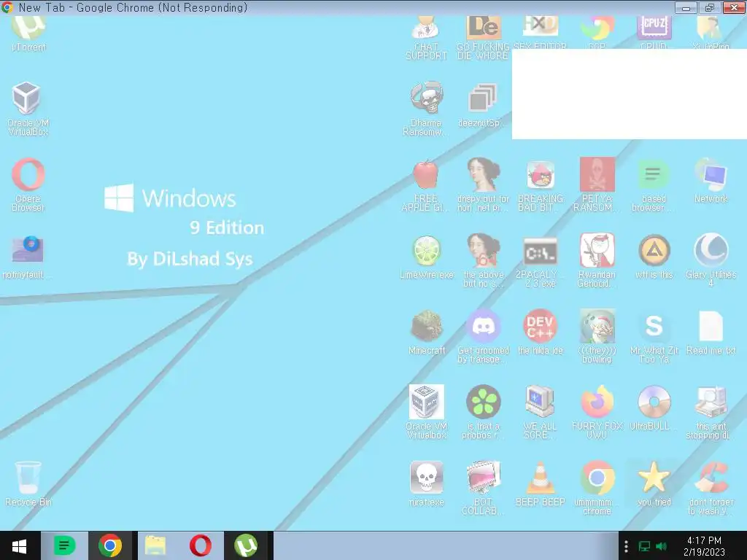
Task: Open the 'the above but no s...' shortcut
Action: tap(483, 260)
